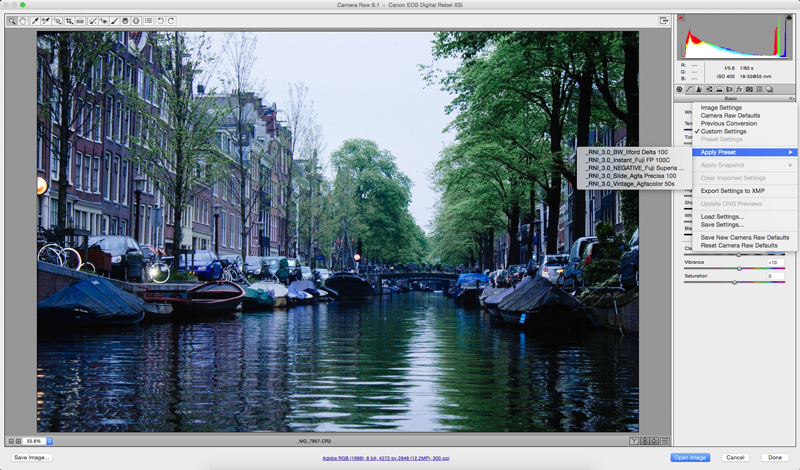Image resolution: width=800 pixels, height=470 pixels.
Task: Select the Zoom tool in the toolbar
Action: pos(12,20)
